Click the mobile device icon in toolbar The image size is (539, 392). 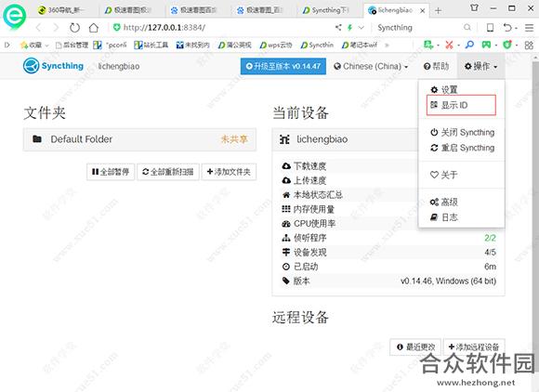coord(490,28)
